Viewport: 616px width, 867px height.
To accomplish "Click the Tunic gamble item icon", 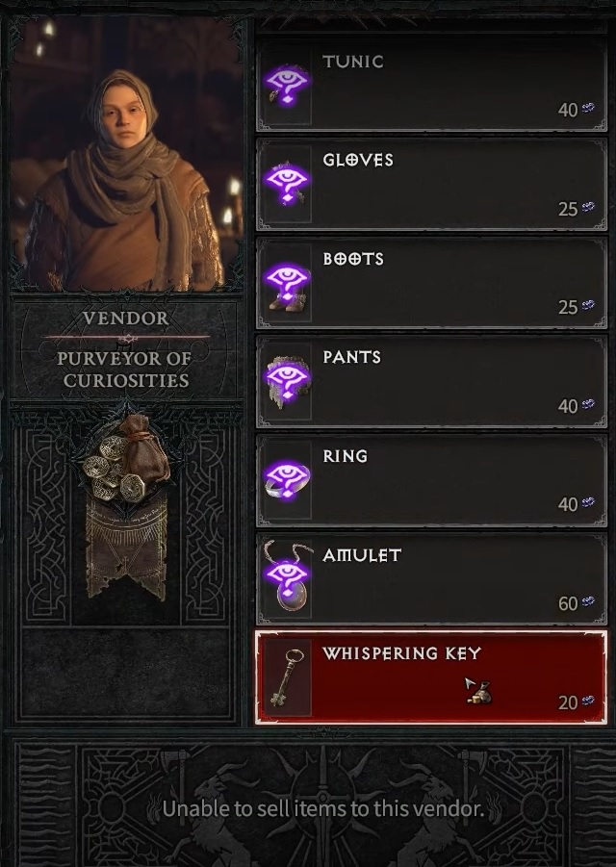I will tap(288, 85).
